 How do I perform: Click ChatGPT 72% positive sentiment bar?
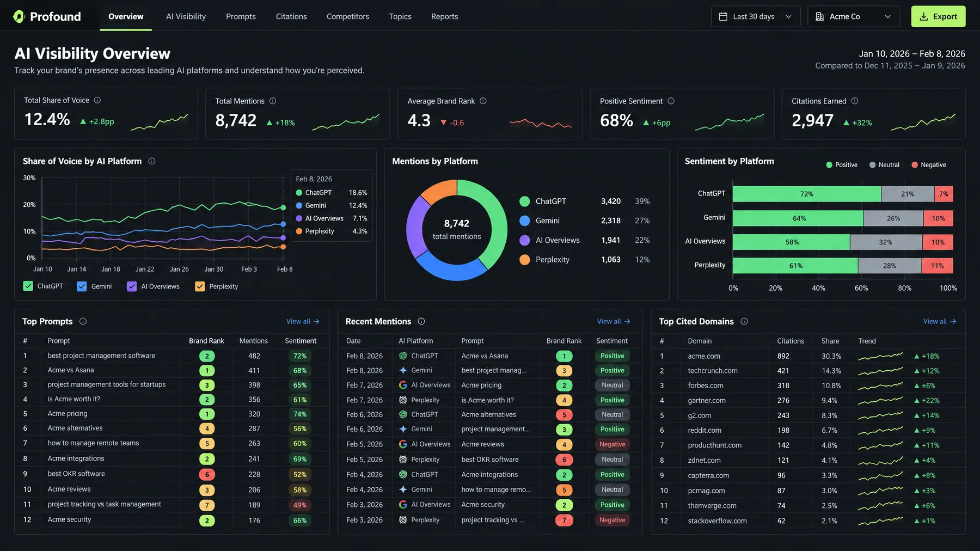(x=807, y=194)
